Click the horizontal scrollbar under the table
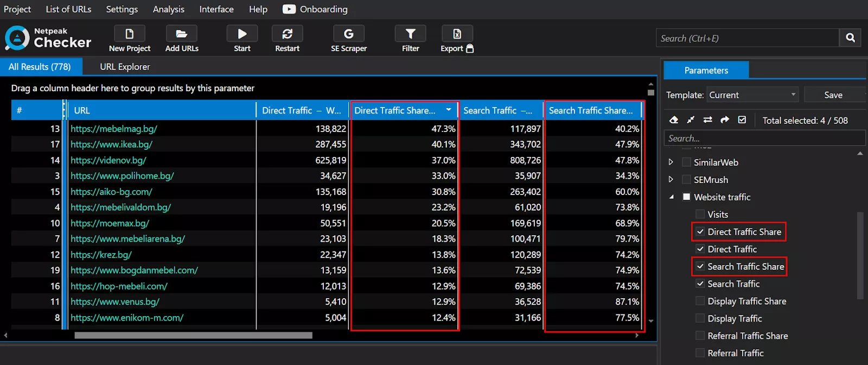This screenshot has height=365, width=868. [x=193, y=336]
